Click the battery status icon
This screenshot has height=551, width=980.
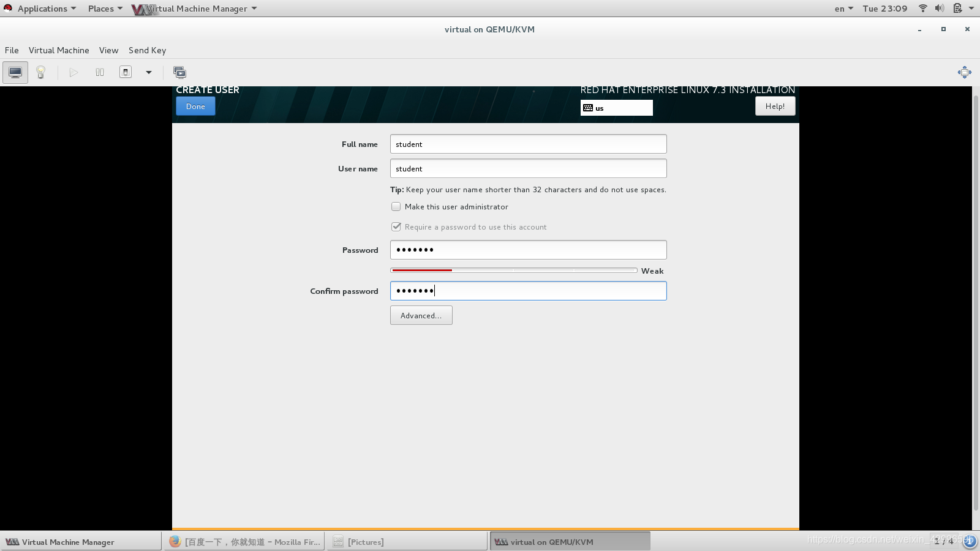click(957, 9)
